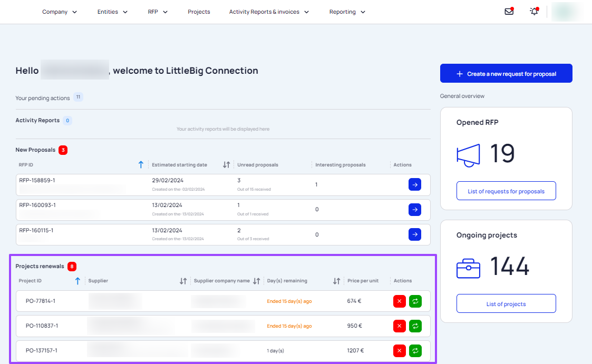Open proposals arrow for RFP-160115-1
Viewport: 592px width, 364px height.
(414, 234)
